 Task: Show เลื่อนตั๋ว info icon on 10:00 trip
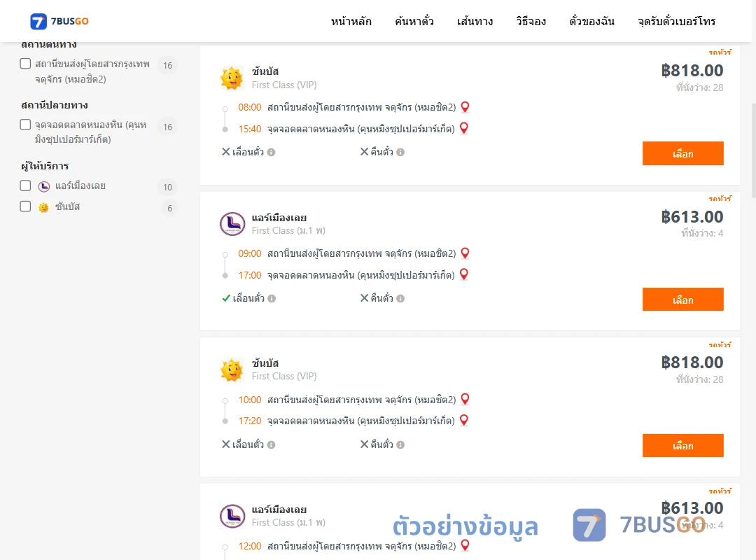tap(272, 444)
